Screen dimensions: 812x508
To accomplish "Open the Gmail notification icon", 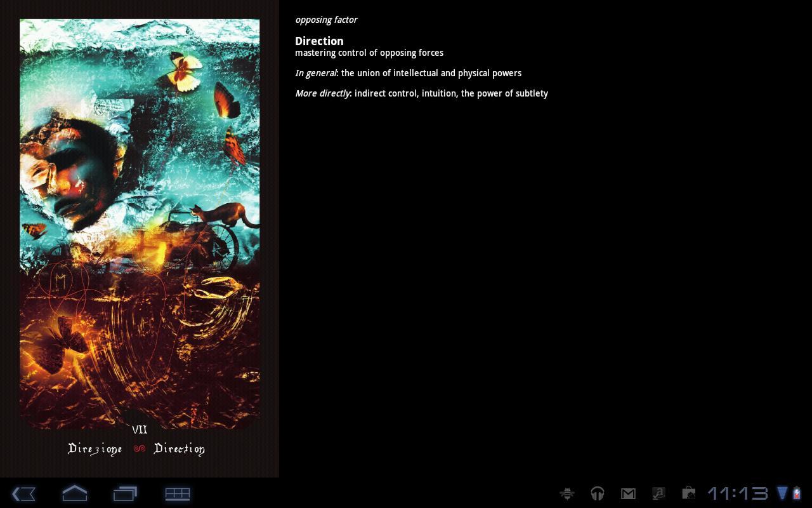I will (627, 493).
